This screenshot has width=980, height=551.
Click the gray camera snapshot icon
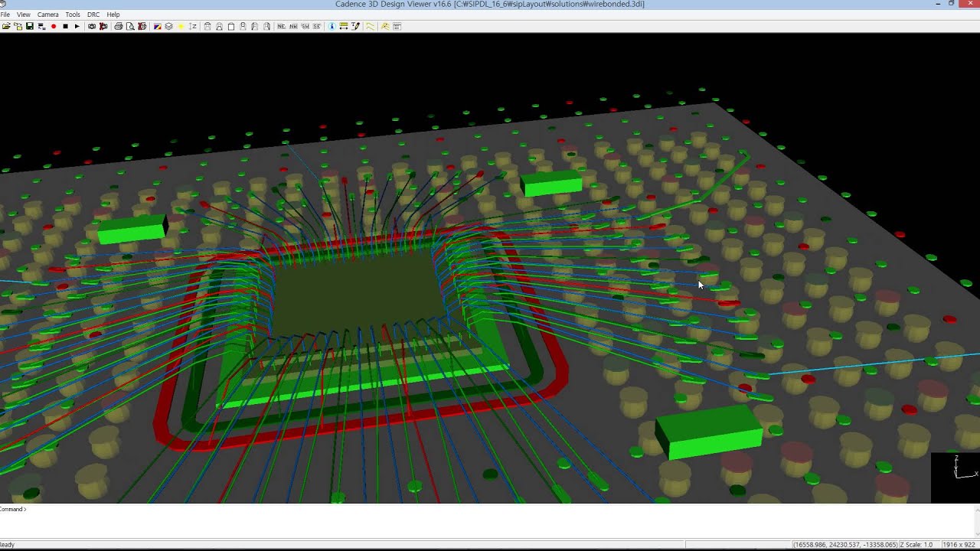coord(92,26)
